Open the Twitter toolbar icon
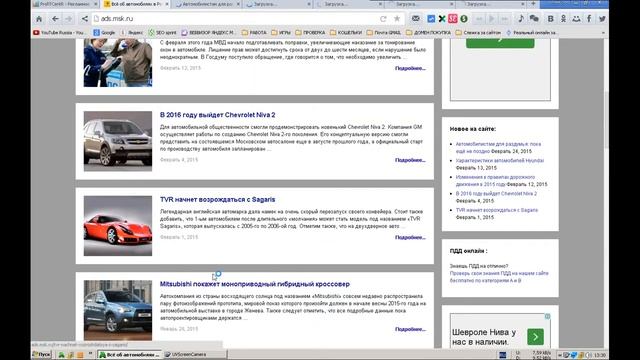Screen dimensions: 640x360 click(x=602, y=19)
